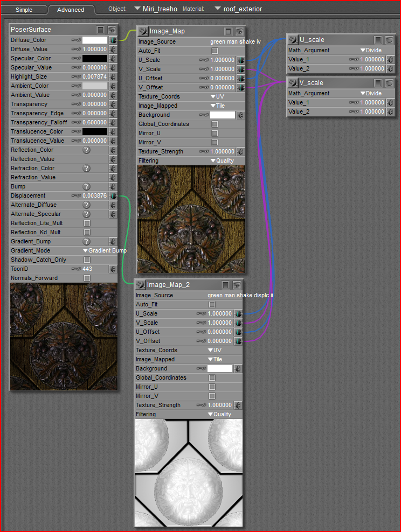401x532 pixels.
Task: Toggle PoserSurface node panel collapse icon
Action: tap(100, 30)
